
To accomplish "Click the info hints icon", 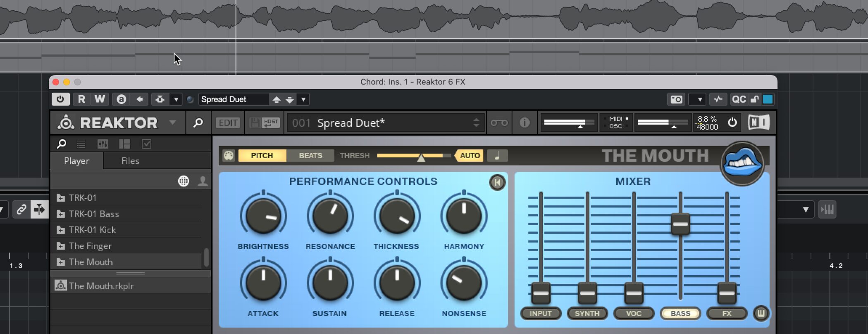I will pos(524,123).
